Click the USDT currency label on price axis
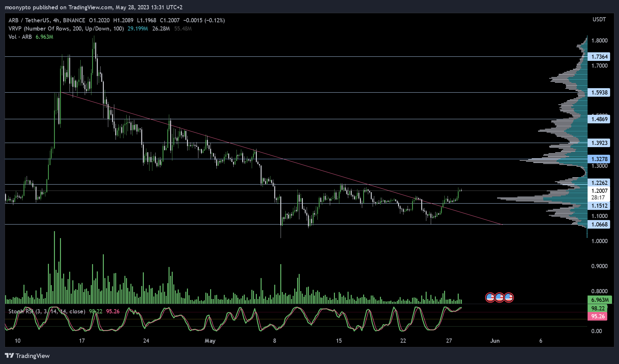 coord(599,20)
